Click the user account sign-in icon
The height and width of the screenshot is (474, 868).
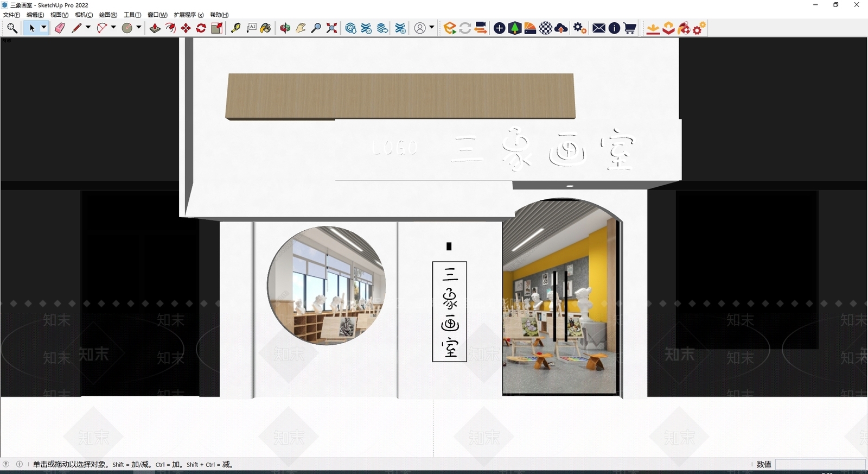420,28
